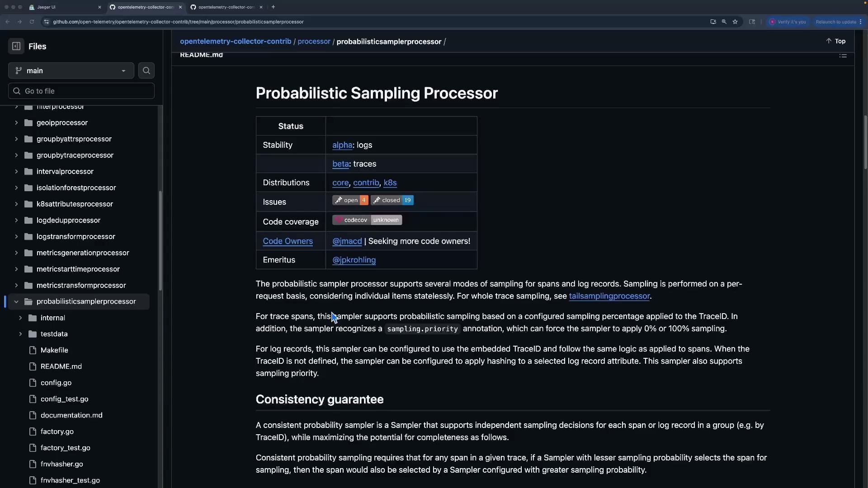Screen dimensions: 868x488
Task: Open the main branch dropdown
Action: [x=71, y=70]
